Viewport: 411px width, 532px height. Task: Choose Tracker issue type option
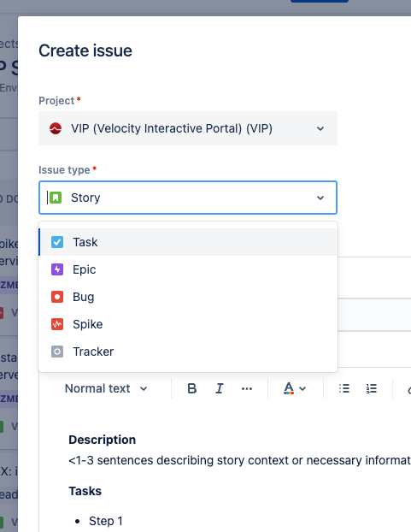pyautogui.click(x=188, y=352)
